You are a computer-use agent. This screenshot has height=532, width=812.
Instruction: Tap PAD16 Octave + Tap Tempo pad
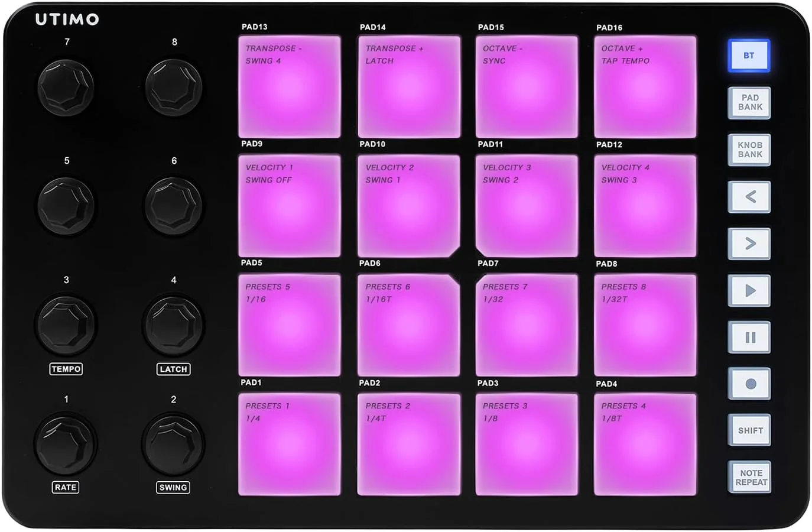(645, 87)
